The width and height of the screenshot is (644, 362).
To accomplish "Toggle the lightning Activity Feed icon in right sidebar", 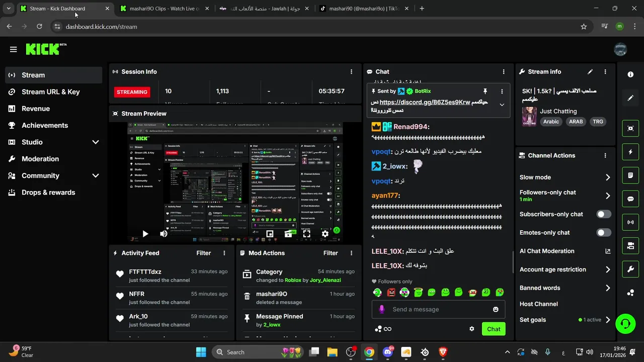I will (630, 152).
